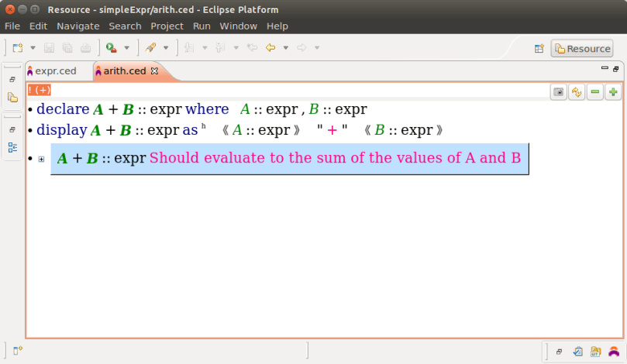This screenshot has width=627, height=364.
Task: Open the Project menu
Action: pyautogui.click(x=167, y=26)
